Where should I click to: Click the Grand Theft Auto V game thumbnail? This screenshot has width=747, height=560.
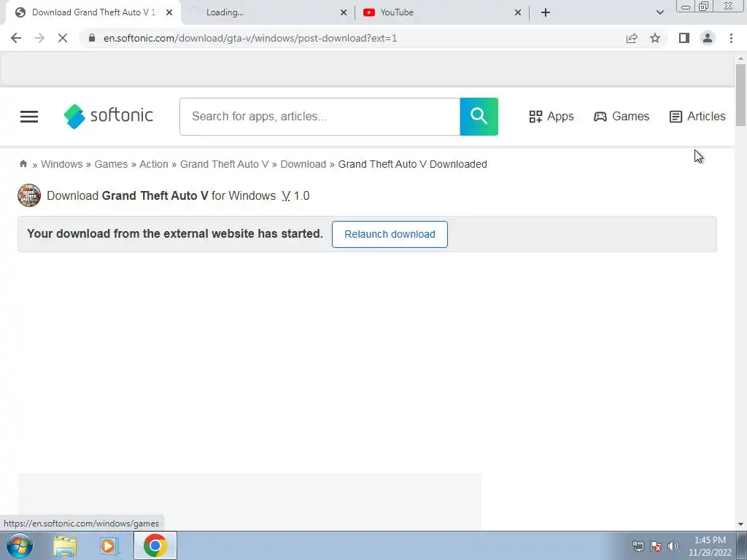[29, 195]
